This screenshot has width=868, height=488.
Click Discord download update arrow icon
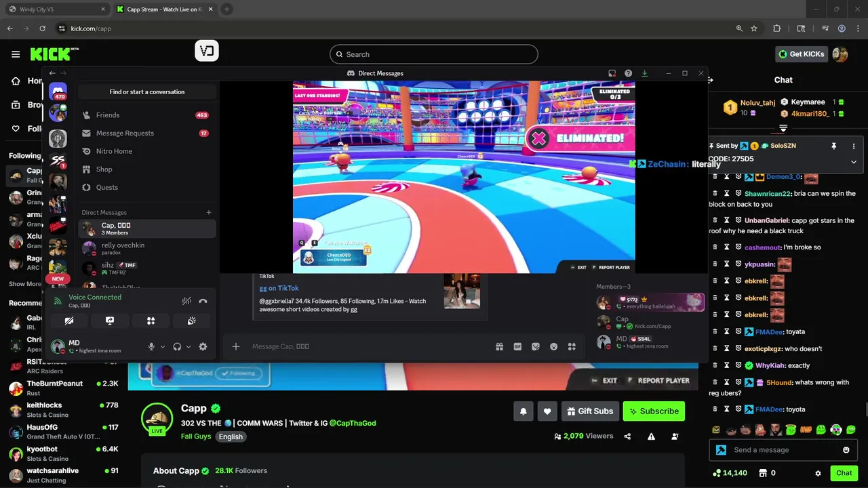[x=645, y=73]
